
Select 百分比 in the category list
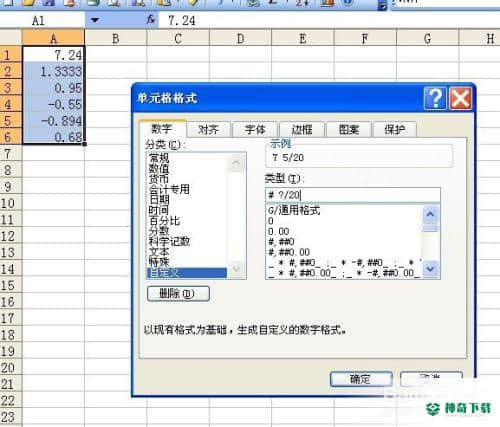pos(164,220)
